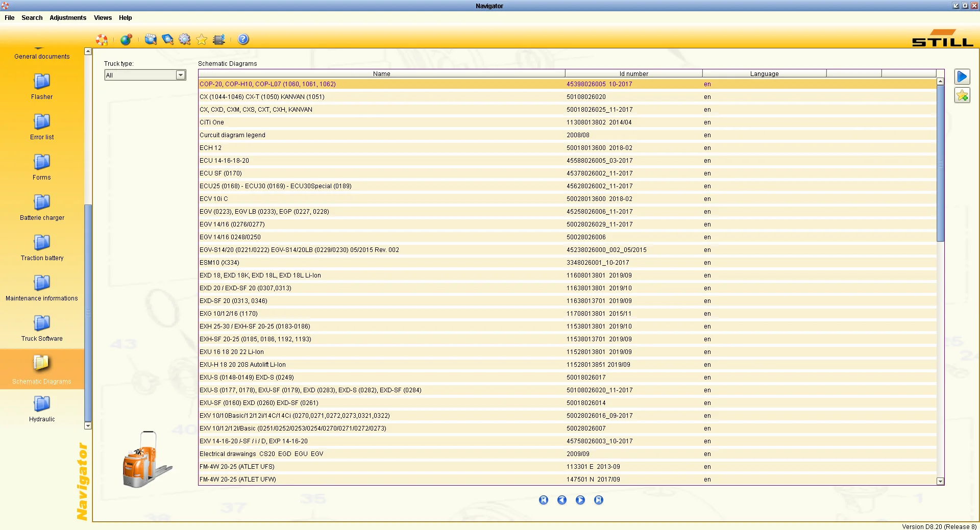980x530 pixels.
Task: Select the ECH 12 row
Action: [x=568, y=148]
